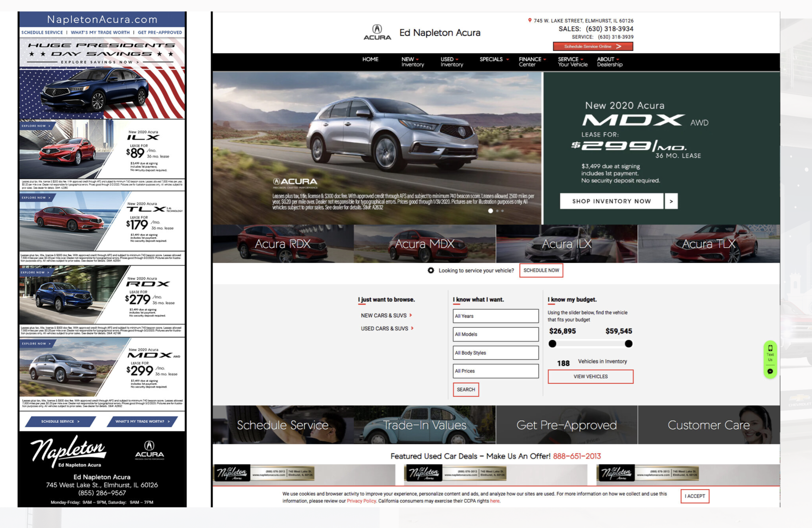Click the Text Us phone icon
The height and width of the screenshot is (528, 812).
pos(770,348)
